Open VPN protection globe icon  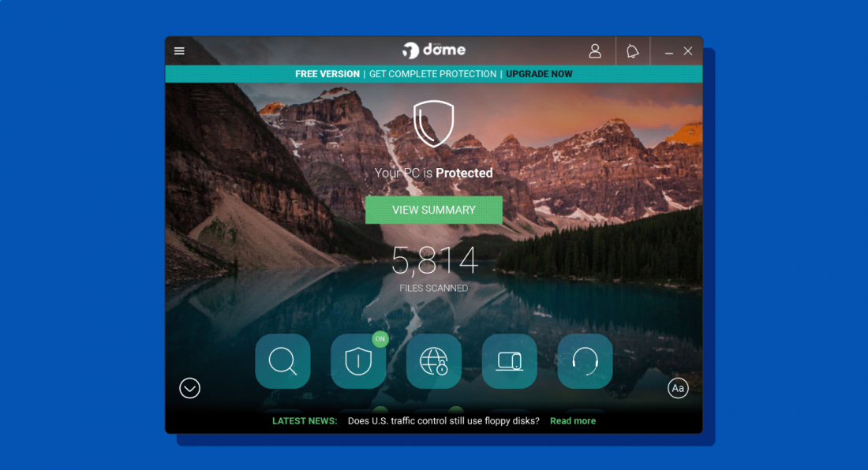click(434, 361)
